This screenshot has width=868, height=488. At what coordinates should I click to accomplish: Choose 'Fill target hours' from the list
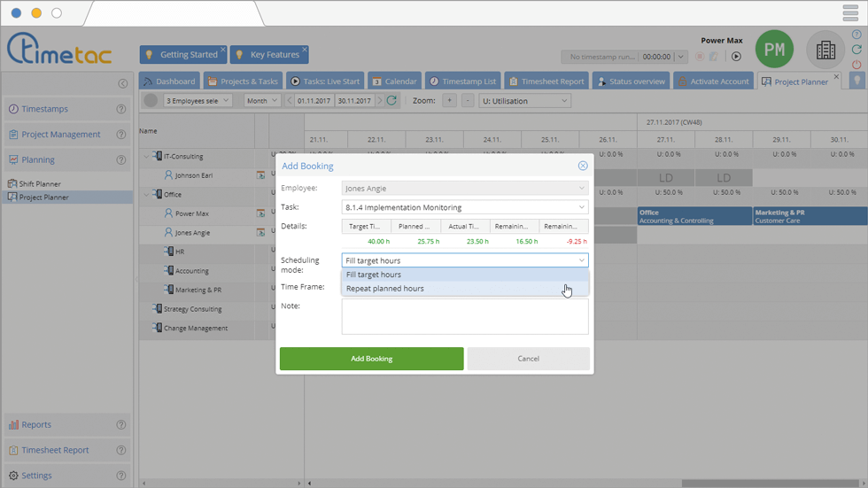coord(374,275)
